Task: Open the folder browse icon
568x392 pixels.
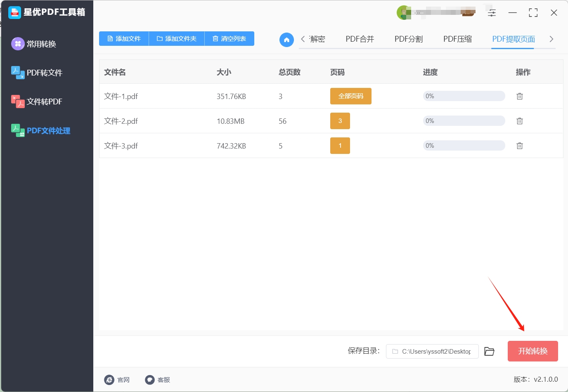Action: pos(489,352)
